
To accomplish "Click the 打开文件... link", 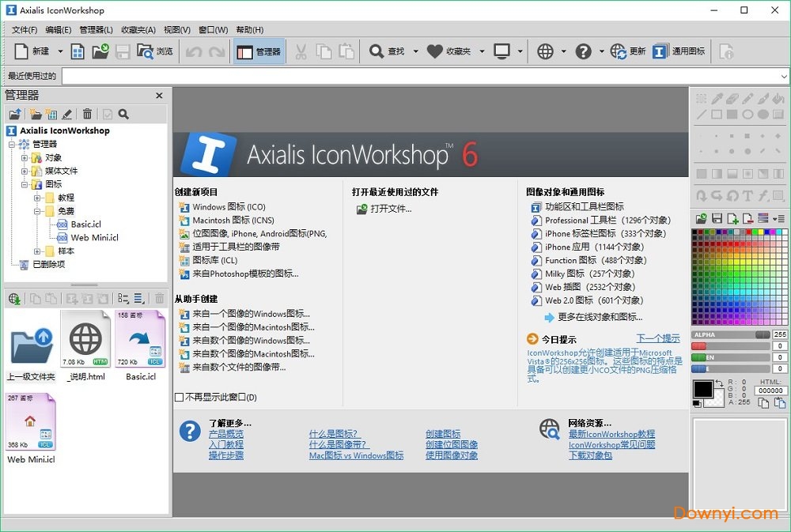I will point(391,209).
